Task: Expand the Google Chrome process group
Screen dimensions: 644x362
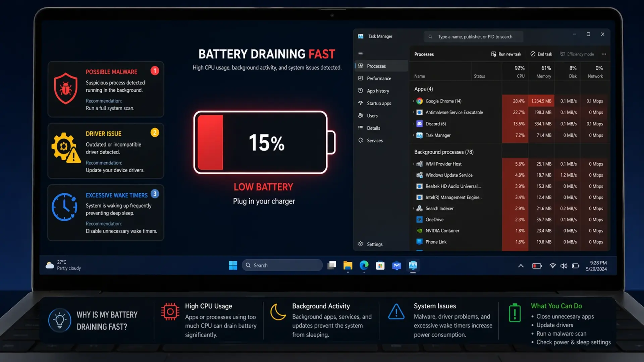Action: click(413, 101)
